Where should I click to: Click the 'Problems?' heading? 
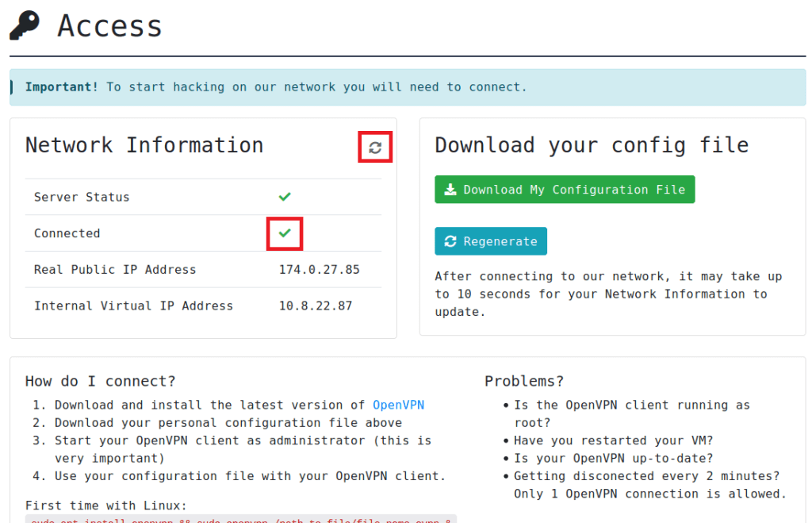click(523, 381)
